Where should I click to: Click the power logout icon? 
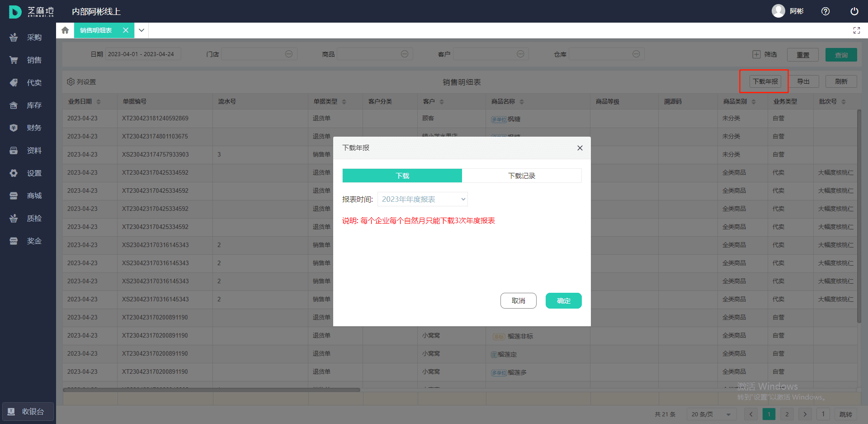854,11
